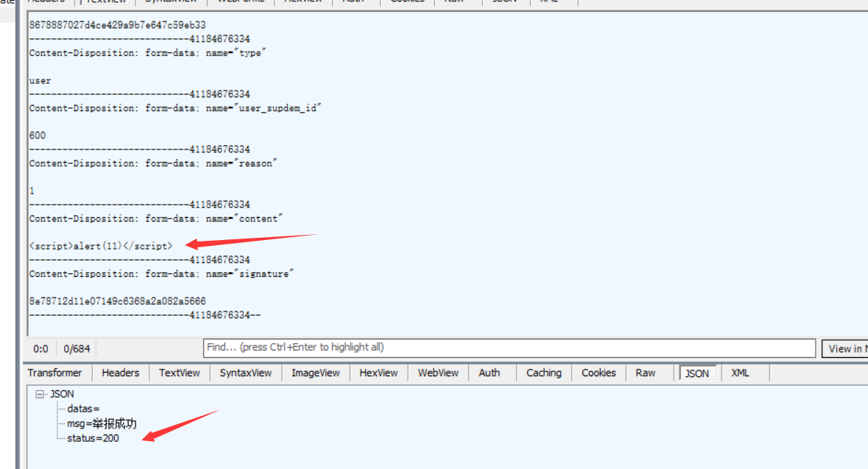This screenshot has width=868, height=469.
Task: Click the user_supdem_id Content-Disposition line
Action: coord(175,108)
